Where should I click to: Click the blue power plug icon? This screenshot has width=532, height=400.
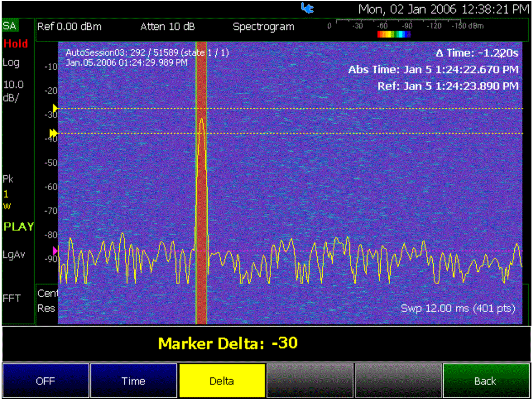[x=307, y=8]
